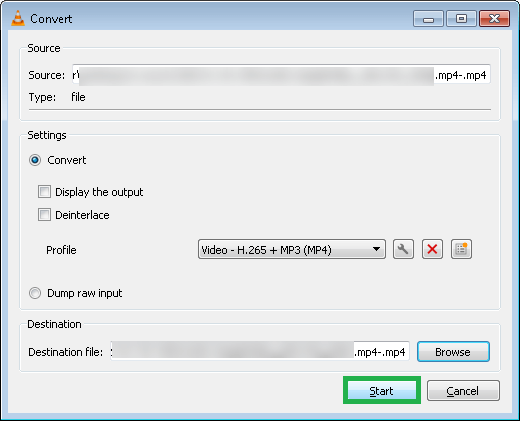
Task: Delete selected profile with red X icon
Action: coord(432,249)
